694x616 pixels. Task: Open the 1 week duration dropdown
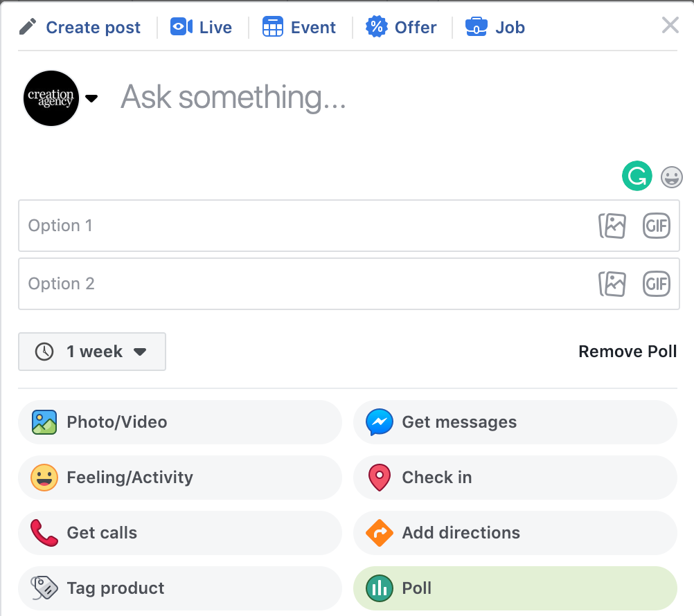click(x=92, y=352)
